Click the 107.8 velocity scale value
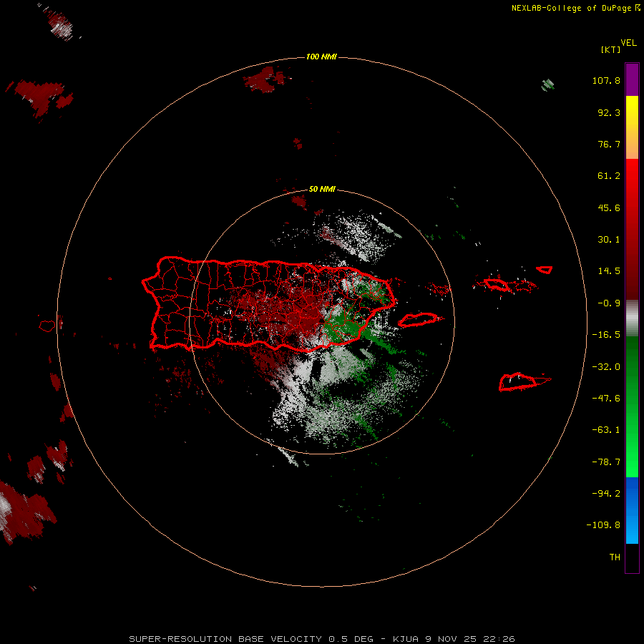 click(606, 80)
